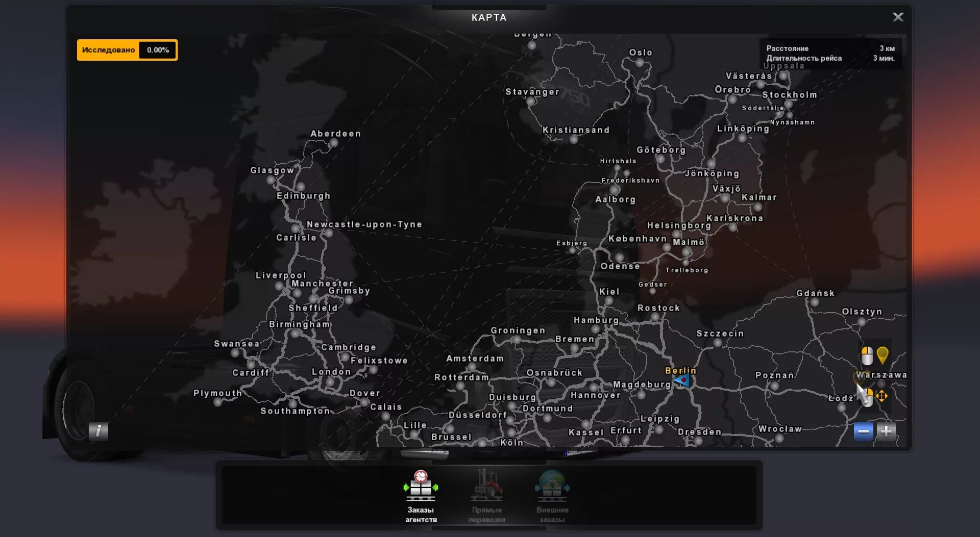Click the left-click mouse hint beside pin
The width and height of the screenshot is (980, 537).
[x=867, y=356]
